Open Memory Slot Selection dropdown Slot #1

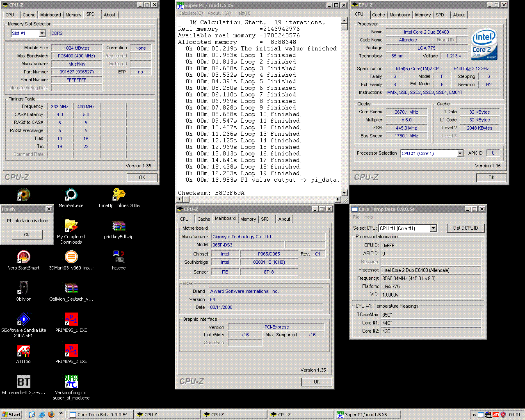pos(28,33)
